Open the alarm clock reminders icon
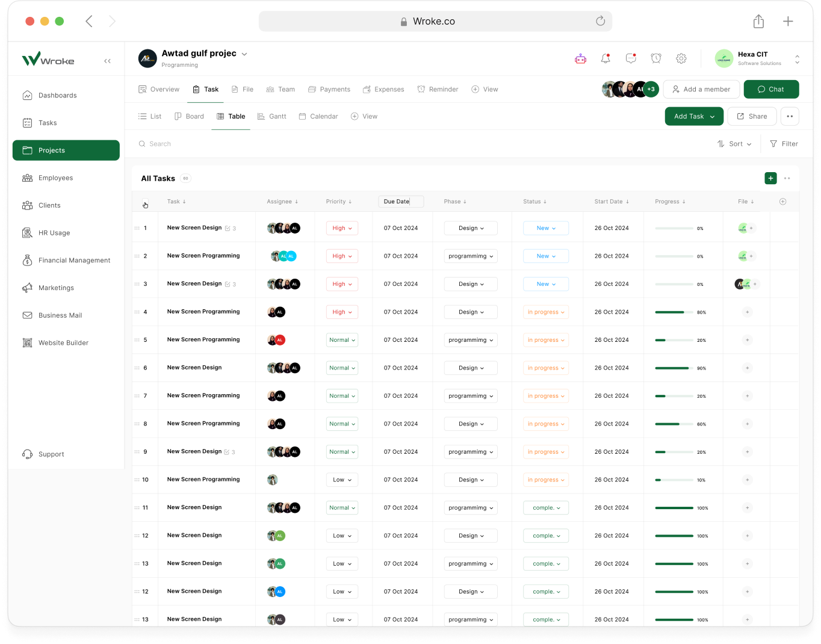This screenshot has width=821, height=644. coord(656,58)
